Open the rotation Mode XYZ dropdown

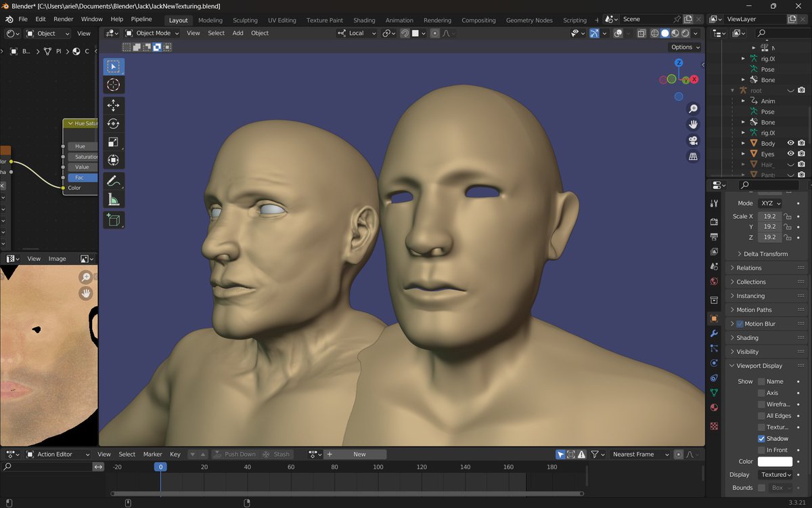pos(769,203)
